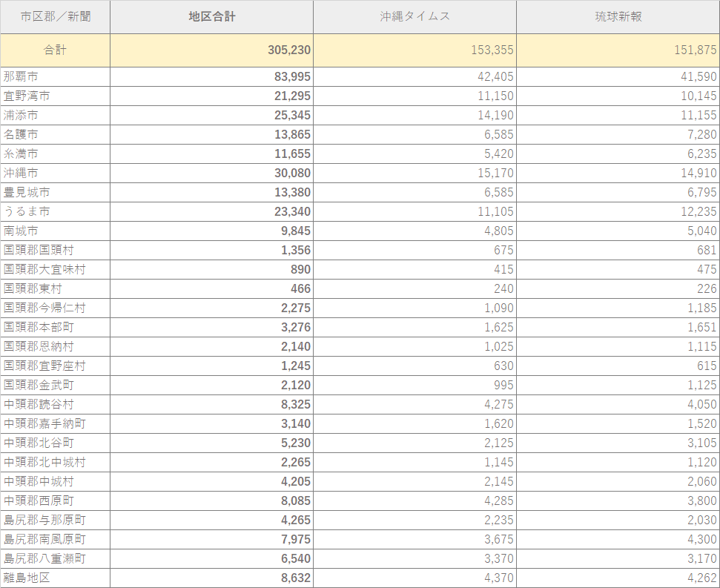Click 42,405 in the 那覇市 row
The height and width of the screenshot is (588, 720).
click(495, 76)
